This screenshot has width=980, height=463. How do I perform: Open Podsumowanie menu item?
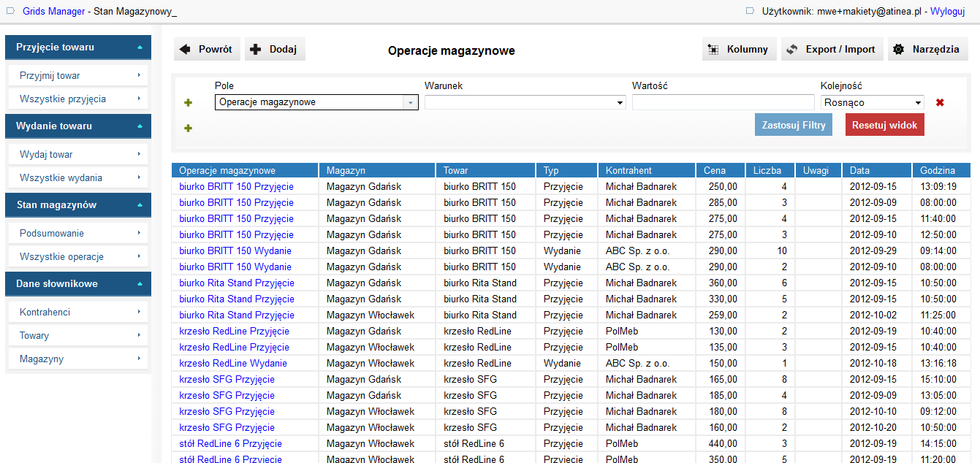click(79, 233)
